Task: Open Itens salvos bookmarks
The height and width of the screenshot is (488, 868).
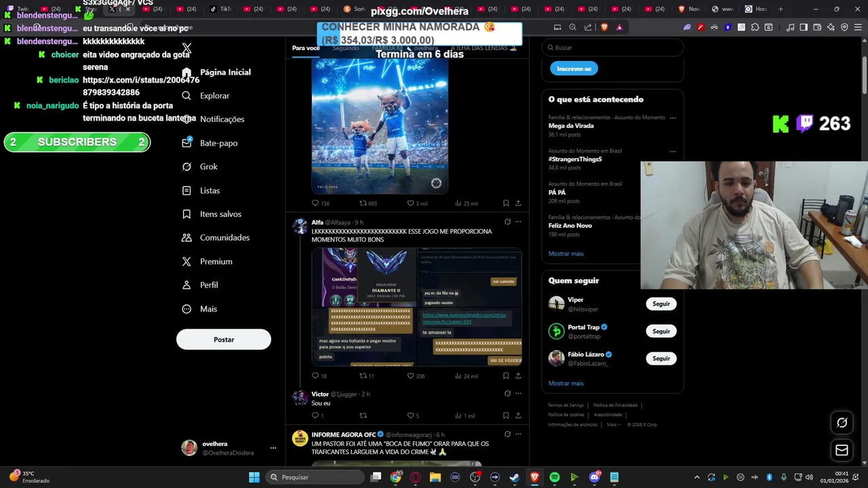Action: 212,214
